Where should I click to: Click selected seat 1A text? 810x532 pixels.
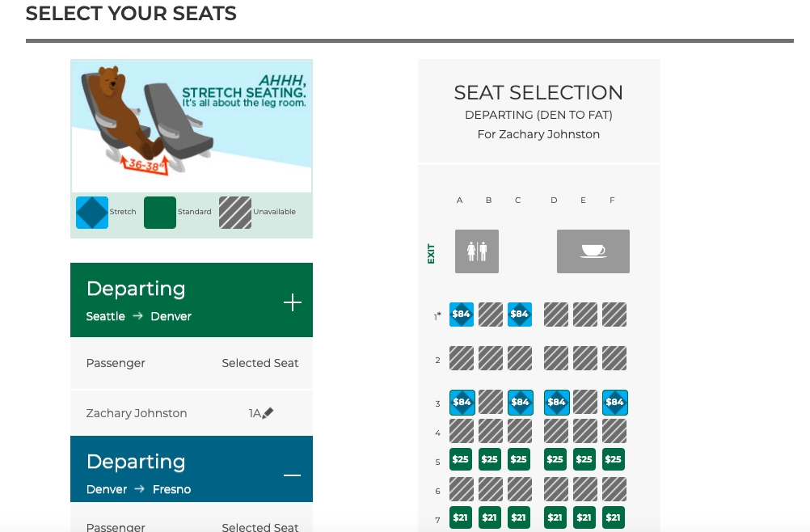click(x=255, y=413)
